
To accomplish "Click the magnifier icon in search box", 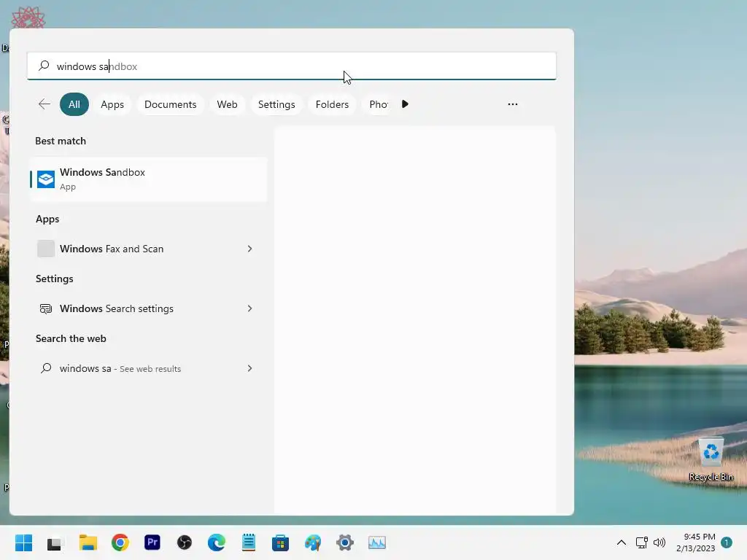I will tap(44, 66).
